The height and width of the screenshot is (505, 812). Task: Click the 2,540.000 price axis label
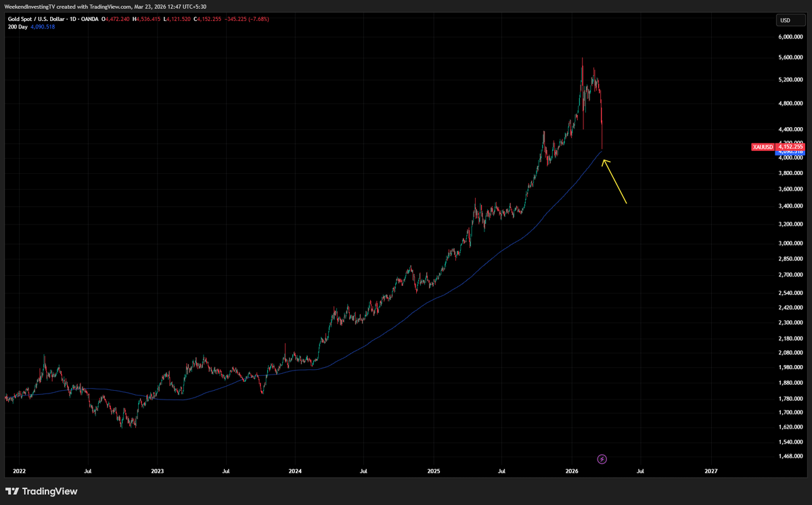pyautogui.click(x=790, y=293)
